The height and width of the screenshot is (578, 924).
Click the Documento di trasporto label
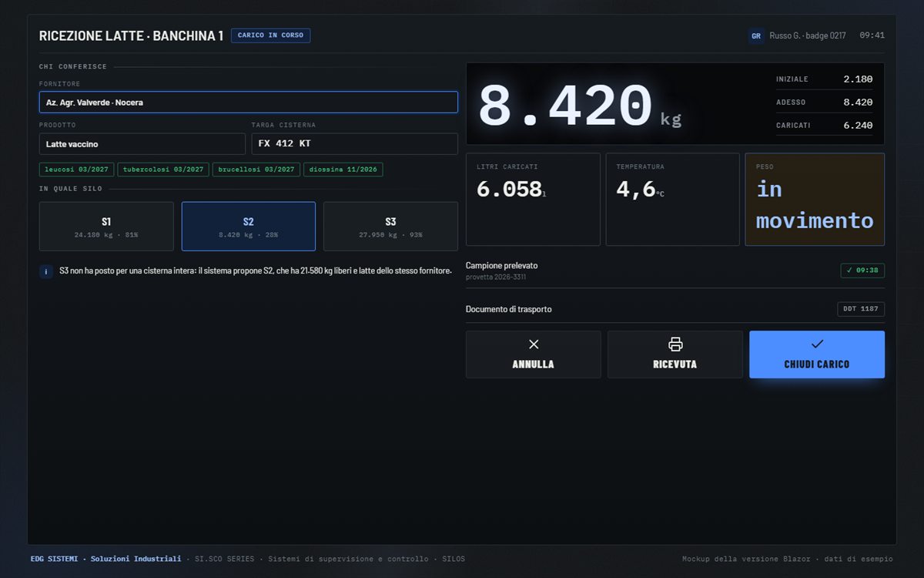pos(508,309)
